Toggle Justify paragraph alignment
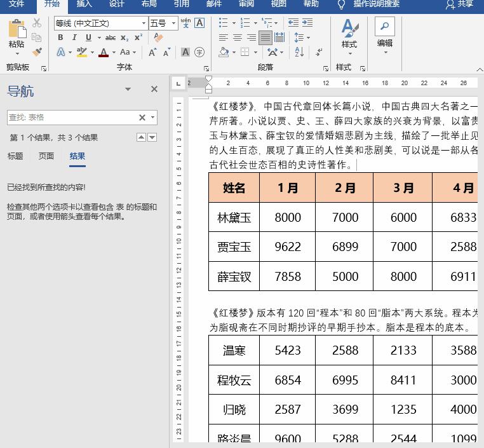The height and width of the screenshot is (448, 484). tap(266, 37)
